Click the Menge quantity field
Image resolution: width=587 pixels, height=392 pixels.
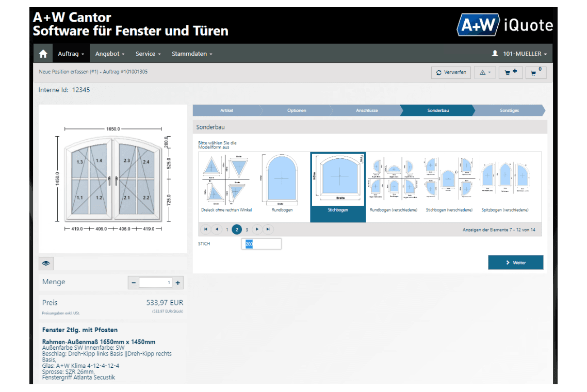click(x=155, y=283)
